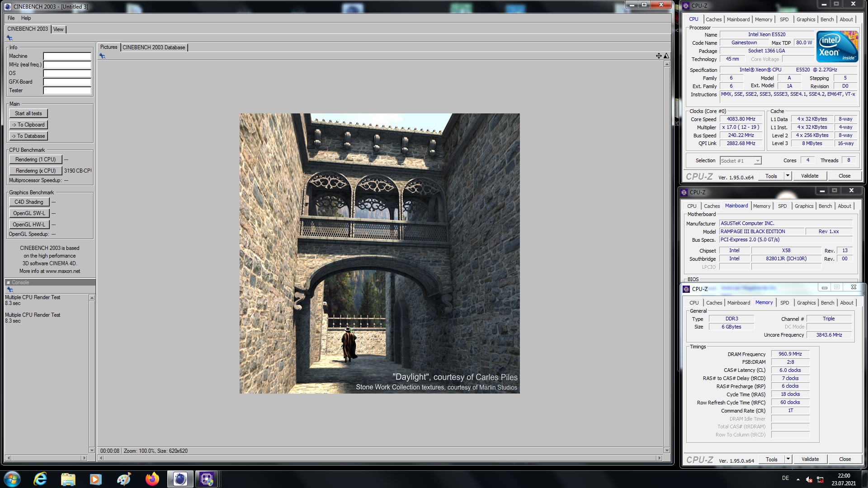This screenshot has height=488, width=868.
Task: Open the File menu
Action: point(11,18)
